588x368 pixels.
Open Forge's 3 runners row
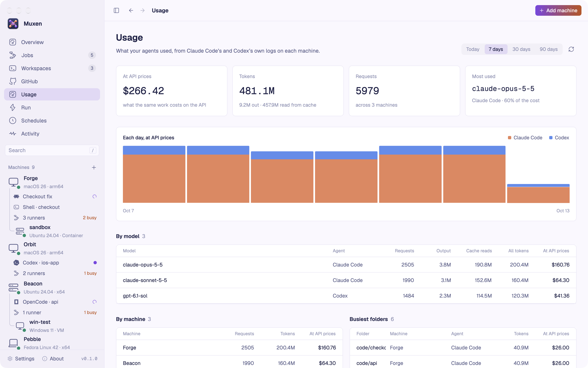coord(55,218)
